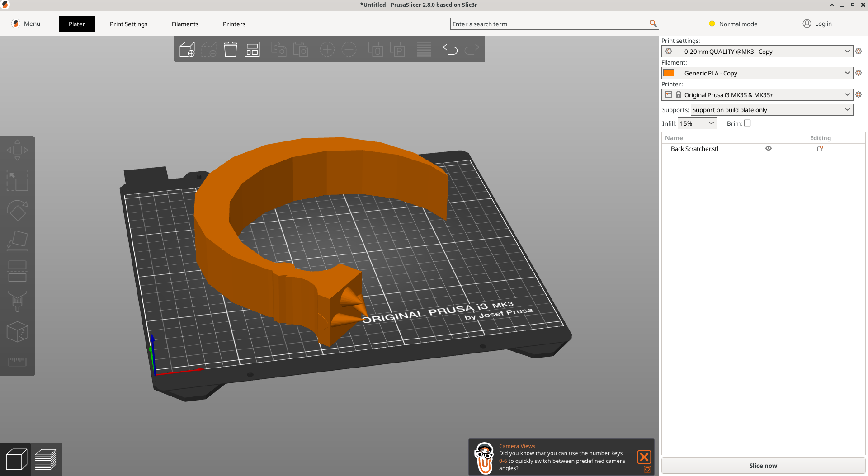The width and height of the screenshot is (868, 476).
Task: Hide Back Scratcher.stl with eye icon
Action: tap(769, 148)
